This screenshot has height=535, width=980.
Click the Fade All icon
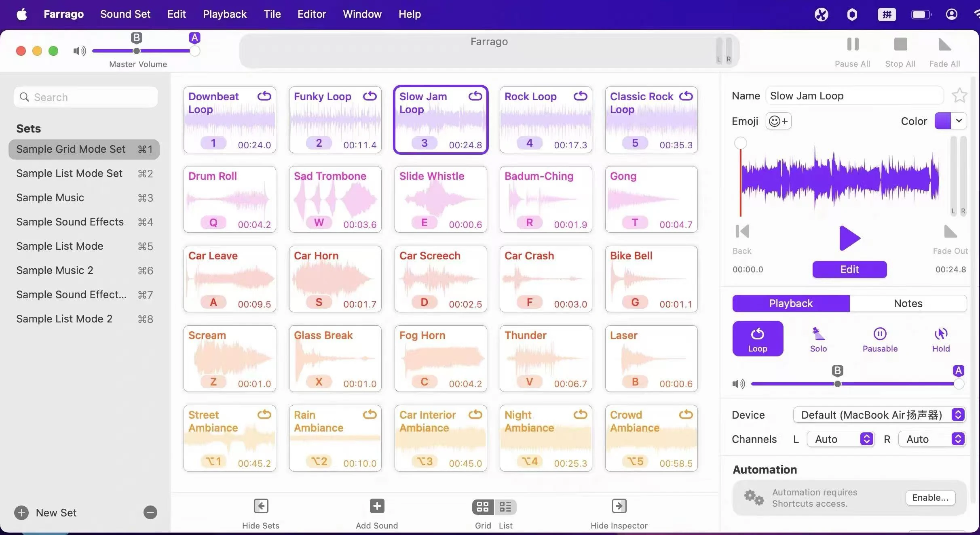point(945,44)
